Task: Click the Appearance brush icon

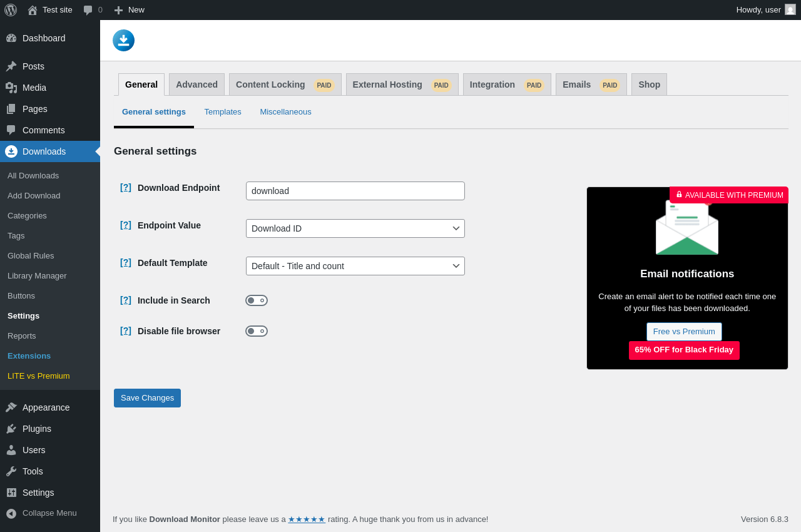Action: pyautogui.click(x=11, y=407)
